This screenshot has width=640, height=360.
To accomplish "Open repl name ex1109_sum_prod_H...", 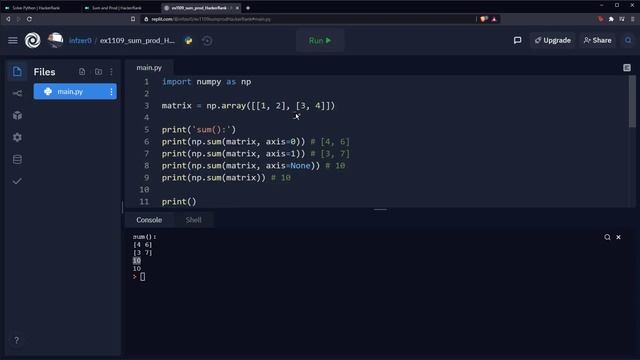I will click(x=137, y=40).
